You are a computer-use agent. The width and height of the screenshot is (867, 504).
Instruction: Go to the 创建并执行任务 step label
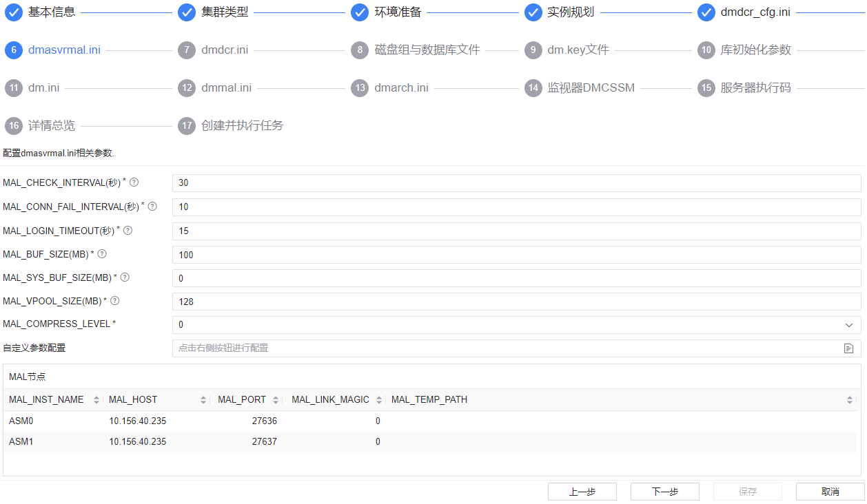tap(243, 126)
